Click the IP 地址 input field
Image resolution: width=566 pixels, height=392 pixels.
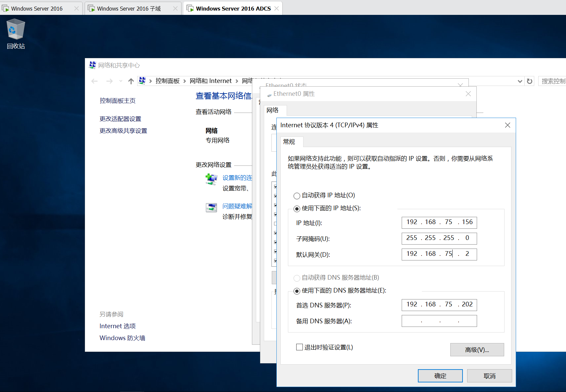(439, 222)
